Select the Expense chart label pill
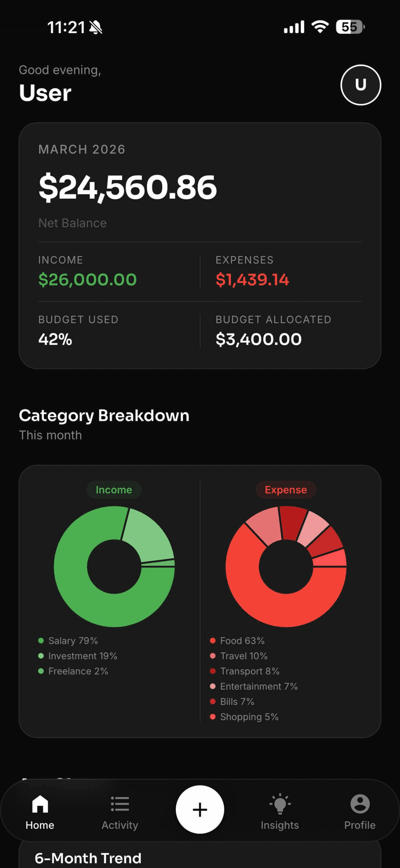Viewport: 400px width, 868px height. coord(286,490)
